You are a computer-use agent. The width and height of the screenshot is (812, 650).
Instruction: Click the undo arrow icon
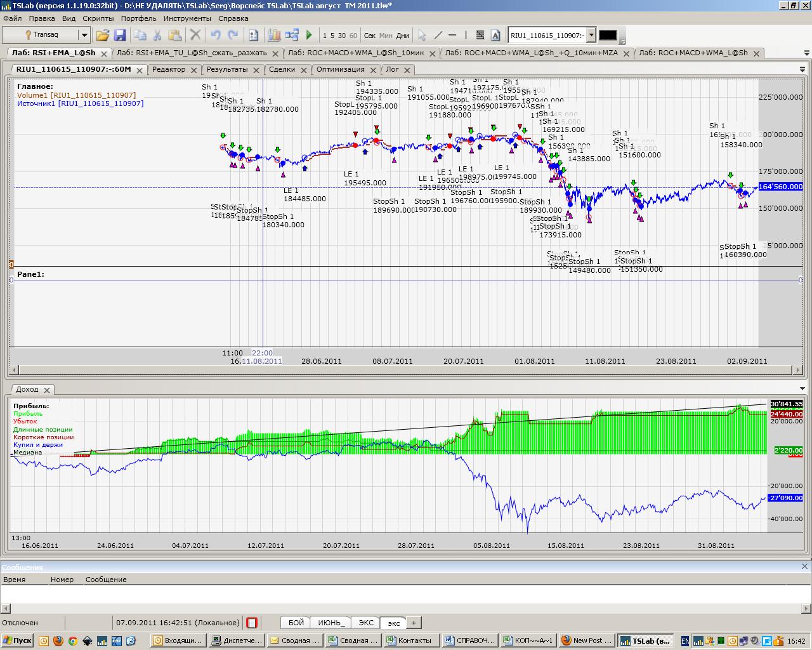(216, 36)
